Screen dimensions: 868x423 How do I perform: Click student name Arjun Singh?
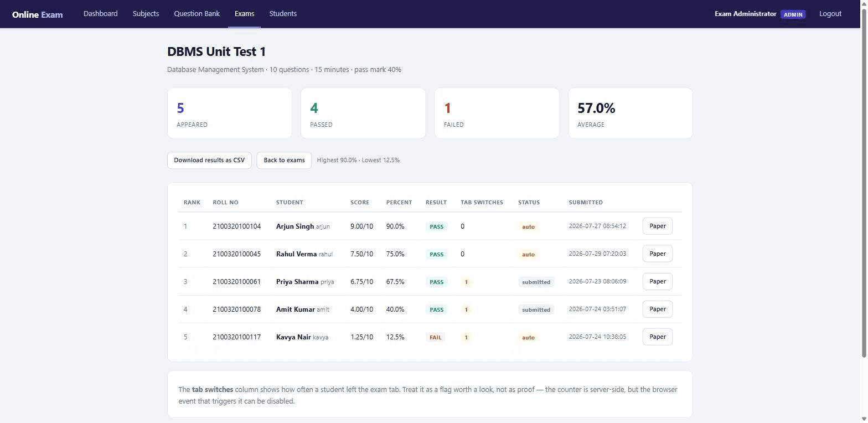click(295, 226)
